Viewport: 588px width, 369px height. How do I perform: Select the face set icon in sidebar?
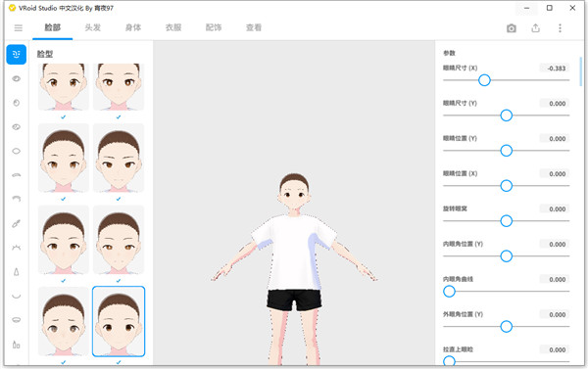click(x=16, y=54)
